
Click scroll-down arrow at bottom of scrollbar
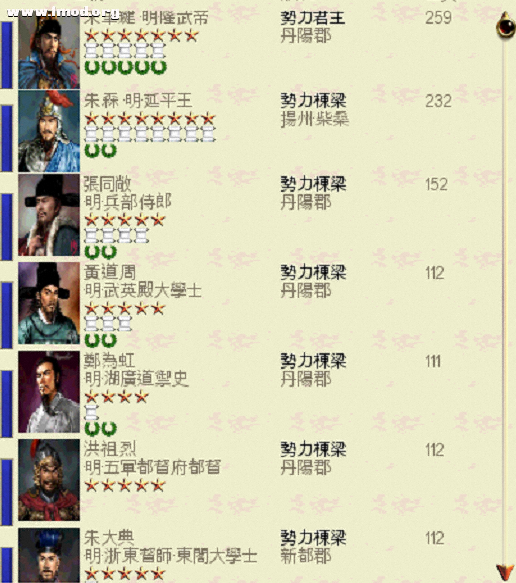506,573
